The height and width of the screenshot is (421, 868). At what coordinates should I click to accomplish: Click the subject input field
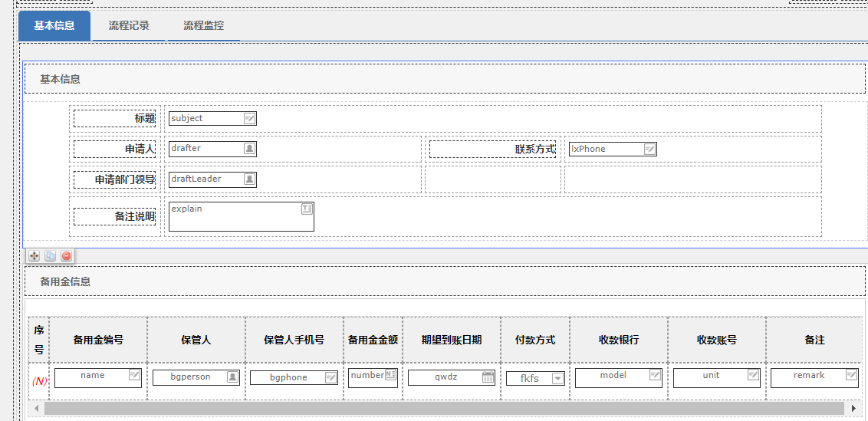coord(212,118)
